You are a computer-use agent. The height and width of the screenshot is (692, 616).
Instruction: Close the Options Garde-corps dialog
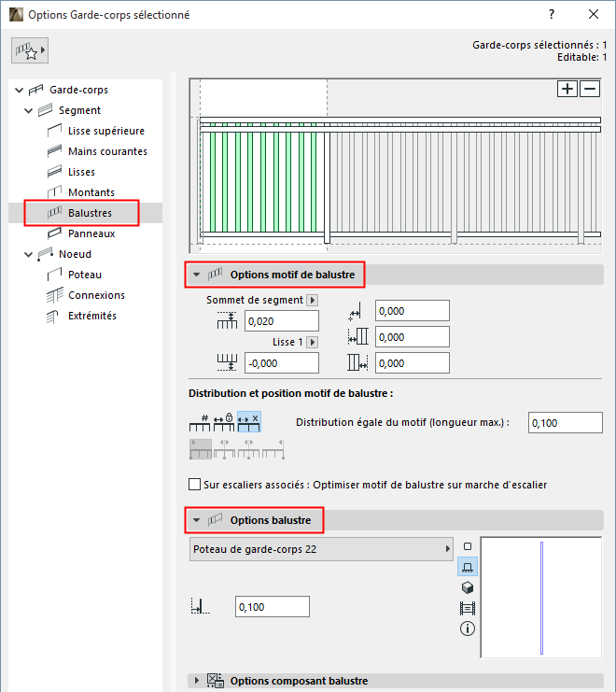pos(594,14)
